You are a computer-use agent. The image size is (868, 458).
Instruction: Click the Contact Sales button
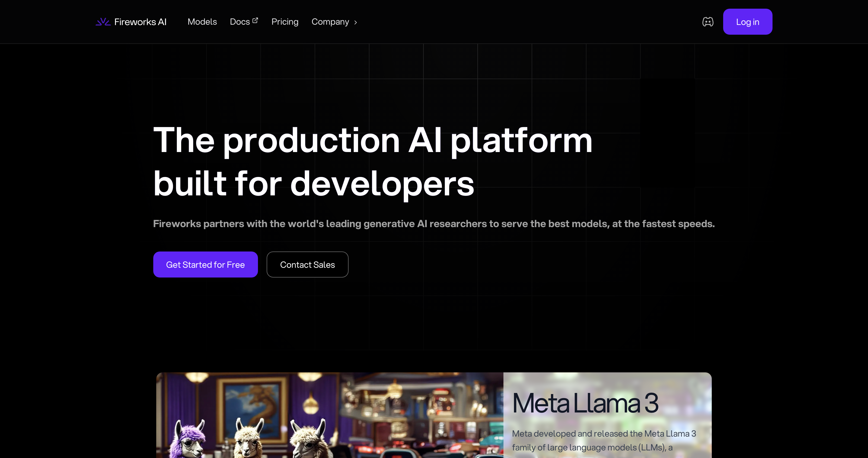point(307,264)
